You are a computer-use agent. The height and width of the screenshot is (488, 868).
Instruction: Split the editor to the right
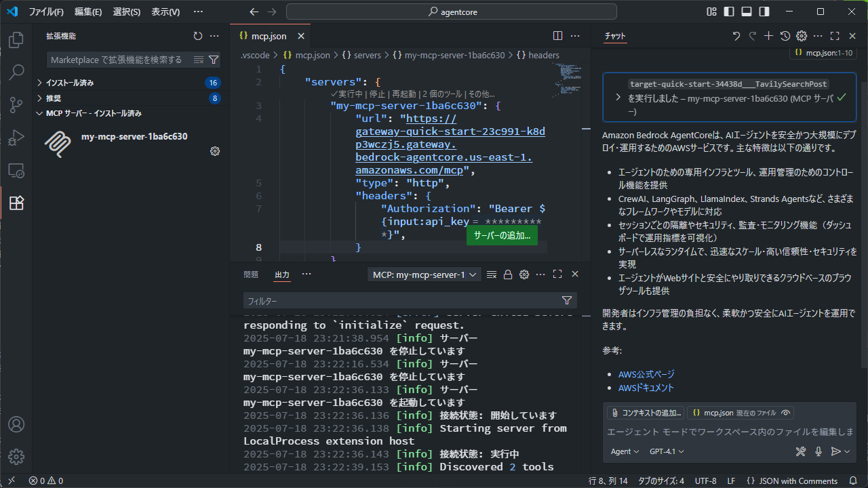[x=557, y=36]
